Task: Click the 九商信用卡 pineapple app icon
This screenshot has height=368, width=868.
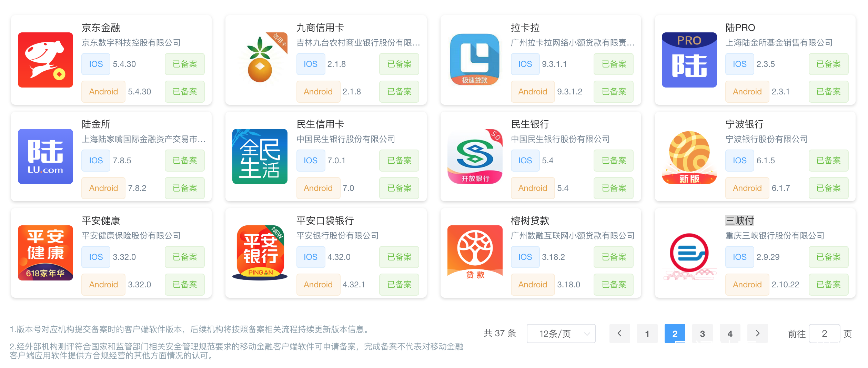Action: point(260,60)
